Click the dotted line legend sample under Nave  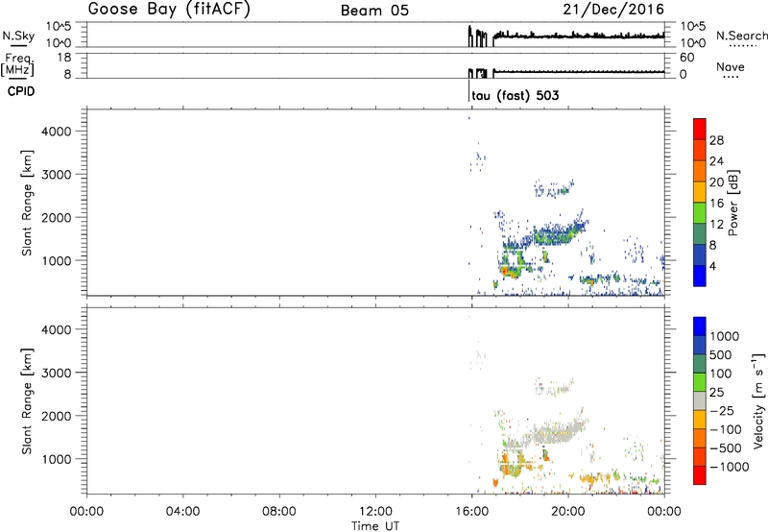pos(731,78)
